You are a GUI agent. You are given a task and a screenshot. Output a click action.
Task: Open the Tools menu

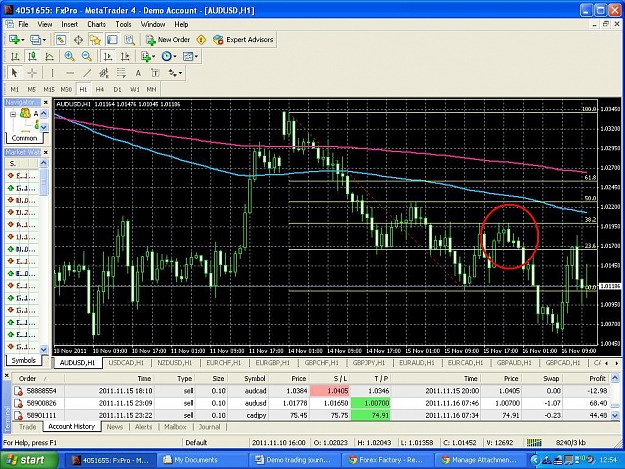123,24
